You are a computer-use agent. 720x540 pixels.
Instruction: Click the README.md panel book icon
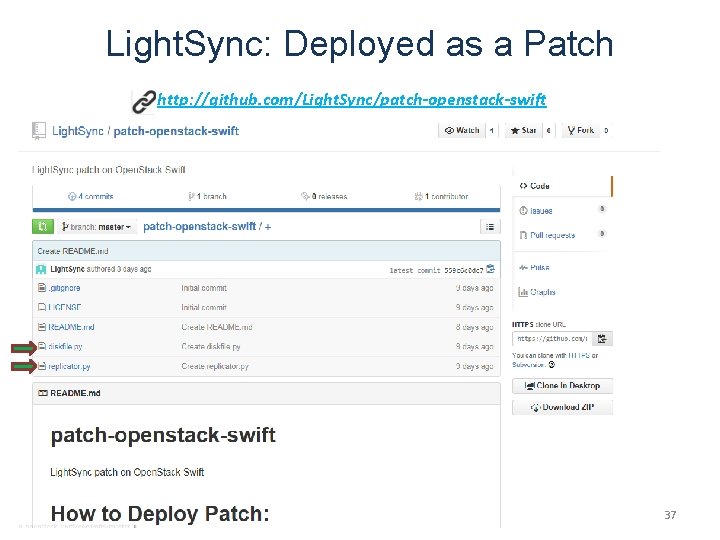pyautogui.click(x=43, y=393)
